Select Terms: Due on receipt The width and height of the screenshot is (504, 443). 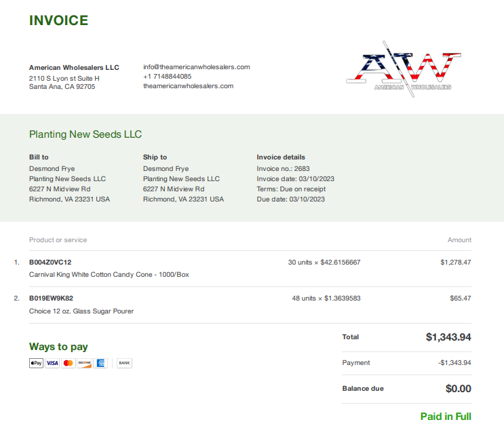click(291, 189)
